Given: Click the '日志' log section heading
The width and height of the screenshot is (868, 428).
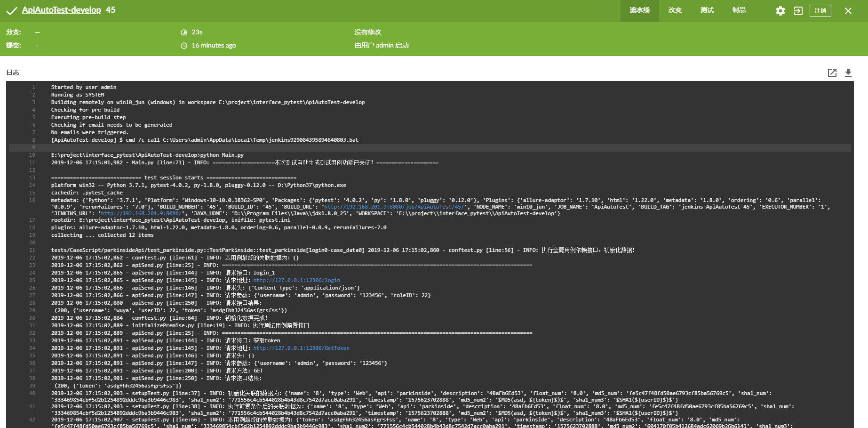Looking at the screenshot, I should [13, 73].
